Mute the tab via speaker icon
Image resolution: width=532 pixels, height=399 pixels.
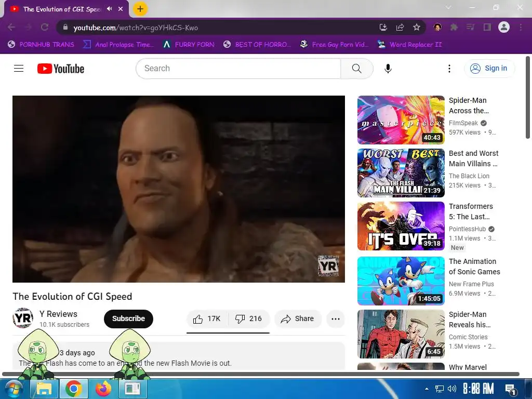[109, 9]
